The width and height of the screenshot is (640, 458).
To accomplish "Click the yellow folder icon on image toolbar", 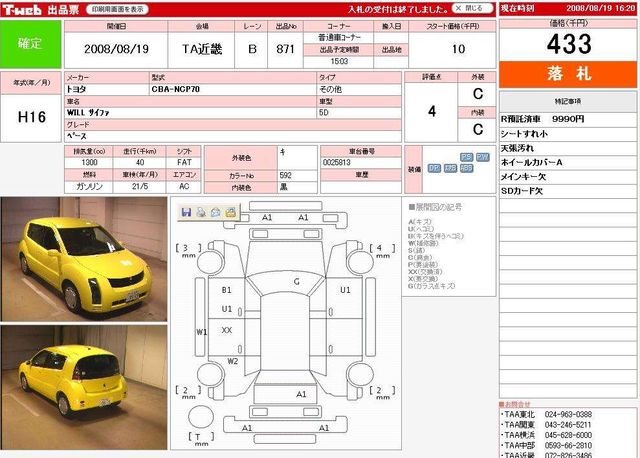I will point(231,212).
